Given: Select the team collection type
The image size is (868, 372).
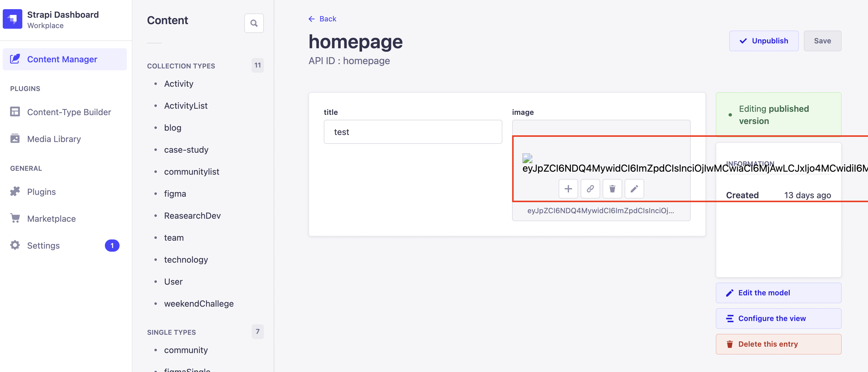Looking at the screenshot, I should click(x=174, y=237).
